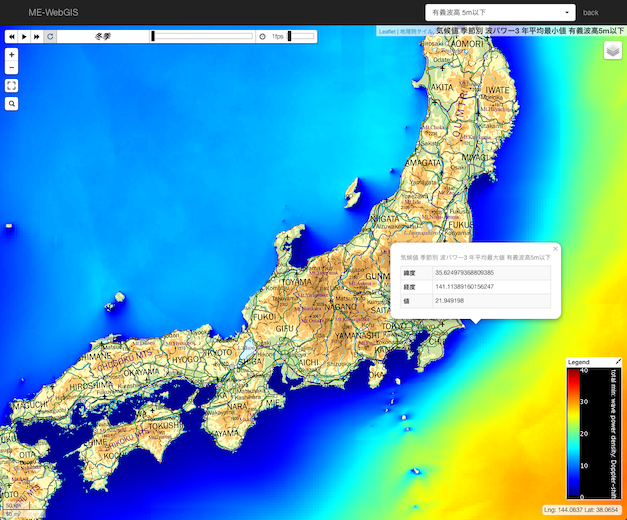Click the back link in header
The image size is (627, 520).
tap(591, 13)
